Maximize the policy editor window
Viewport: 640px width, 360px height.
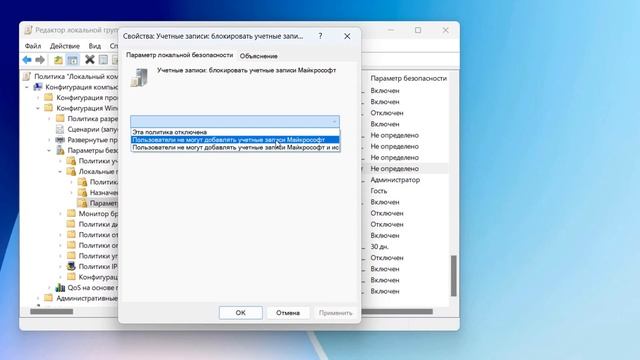point(418,30)
